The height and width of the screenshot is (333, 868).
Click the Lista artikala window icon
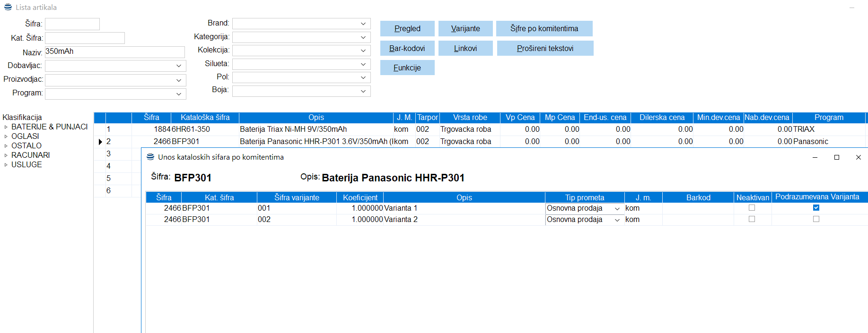tap(8, 7)
